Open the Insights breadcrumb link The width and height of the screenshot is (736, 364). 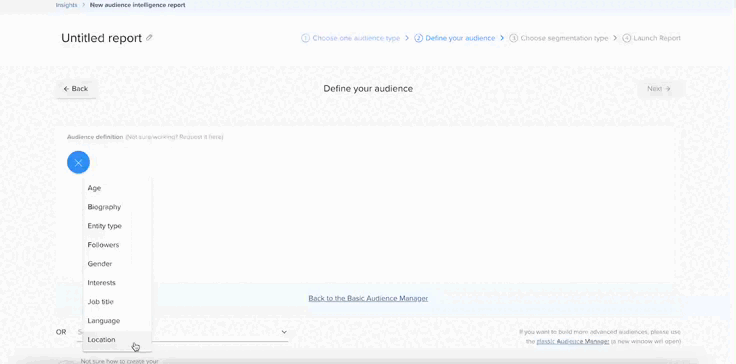[x=67, y=5]
